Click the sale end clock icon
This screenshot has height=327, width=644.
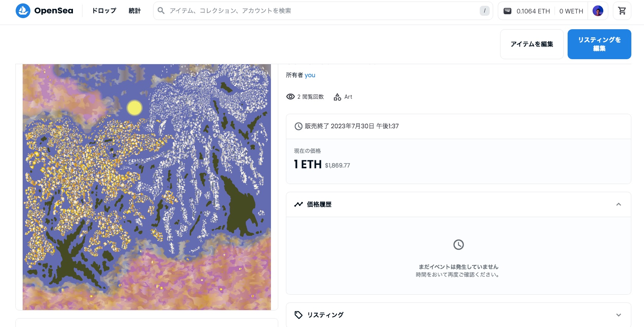(x=298, y=126)
